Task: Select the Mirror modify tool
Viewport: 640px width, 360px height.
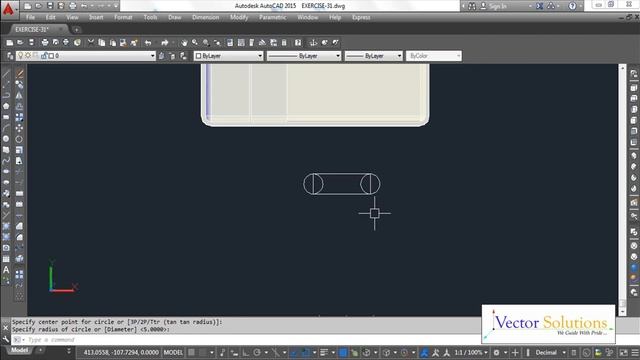Action: [x=19, y=96]
